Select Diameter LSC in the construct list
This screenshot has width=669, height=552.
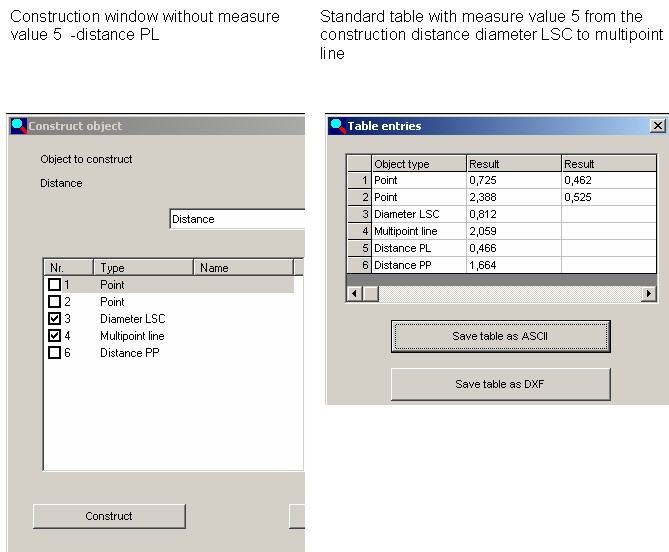(133, 319)
